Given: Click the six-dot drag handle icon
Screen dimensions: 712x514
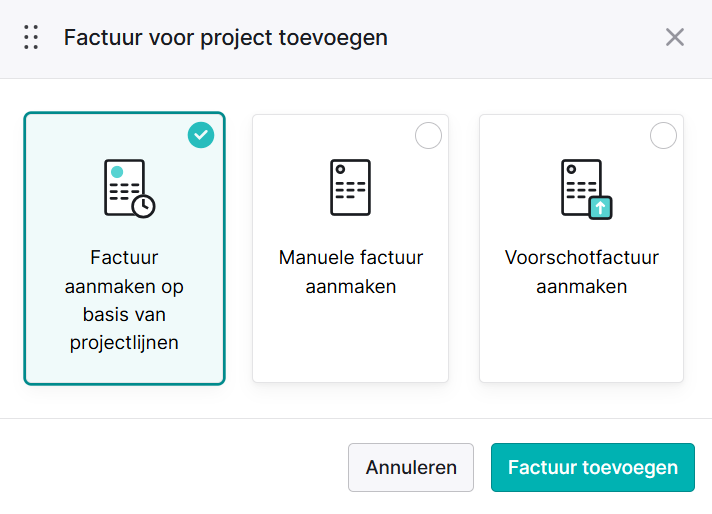Looking at the screenshot, I should click(x=31, y=37).
